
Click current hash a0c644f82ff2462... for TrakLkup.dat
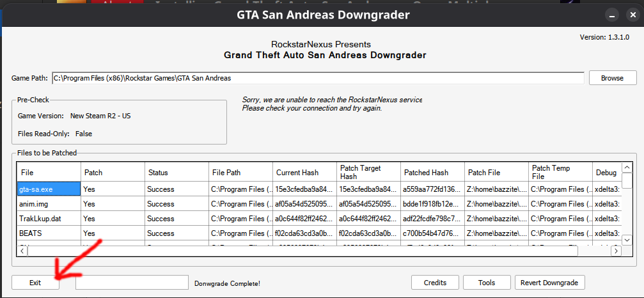pyautogui.click(x=305, y=219)
